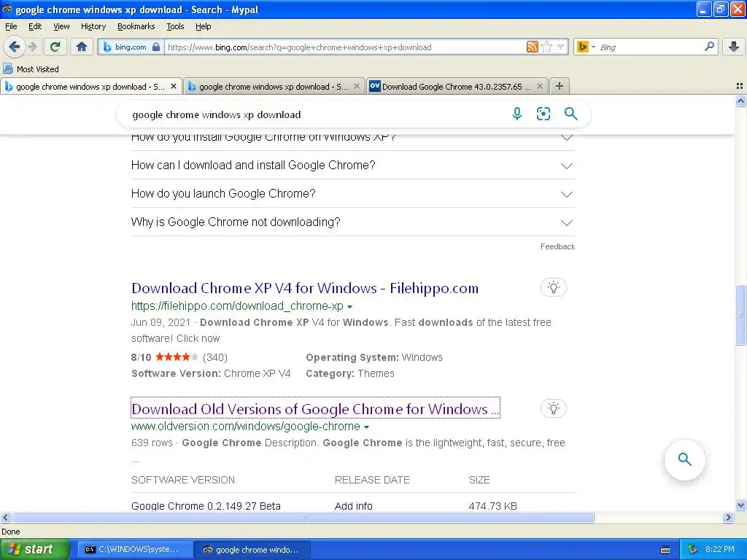Screen dimensions: 747x560
Task: Click the keyboard icon in system tray
Action: click(x=665, y=550)
